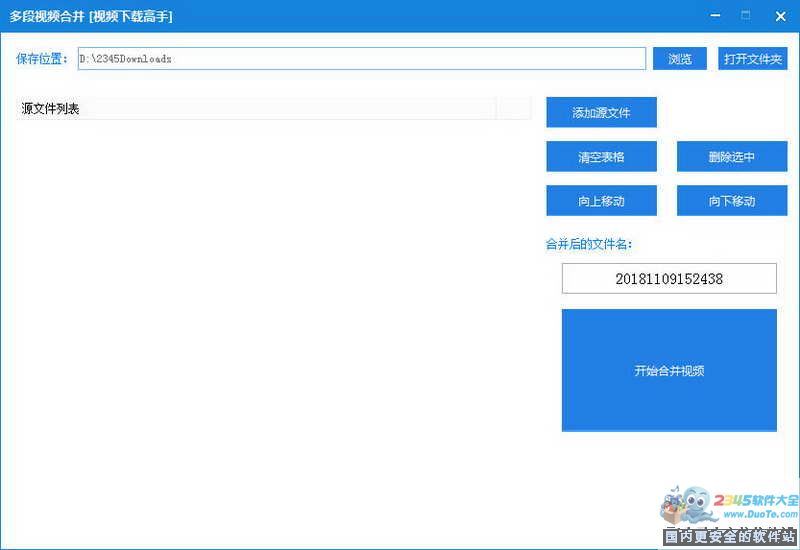Click the 保存位置 label
This screenshot has width=800, height=550.
point(42,59)
